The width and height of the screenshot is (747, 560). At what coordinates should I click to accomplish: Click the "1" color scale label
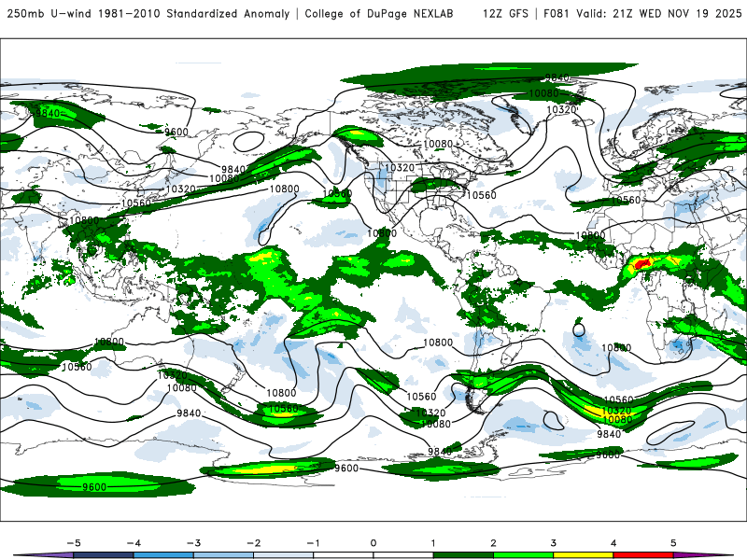click(433, 543)
